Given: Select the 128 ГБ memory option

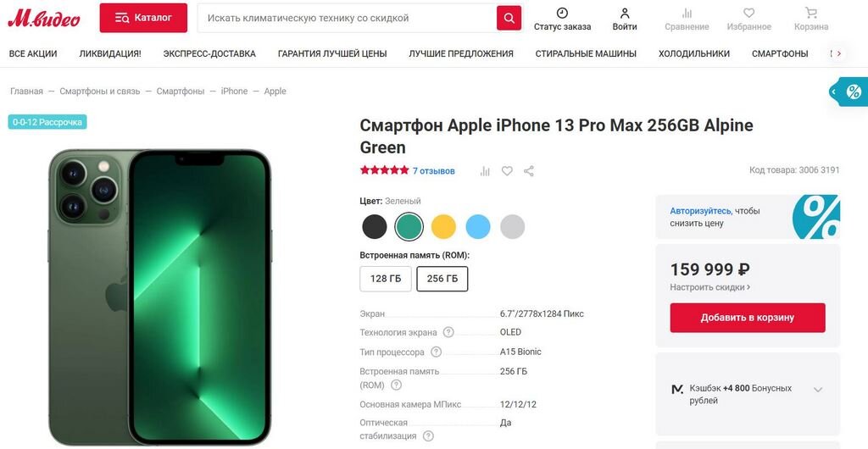Looking at the screenshot, I should (386, 279).
